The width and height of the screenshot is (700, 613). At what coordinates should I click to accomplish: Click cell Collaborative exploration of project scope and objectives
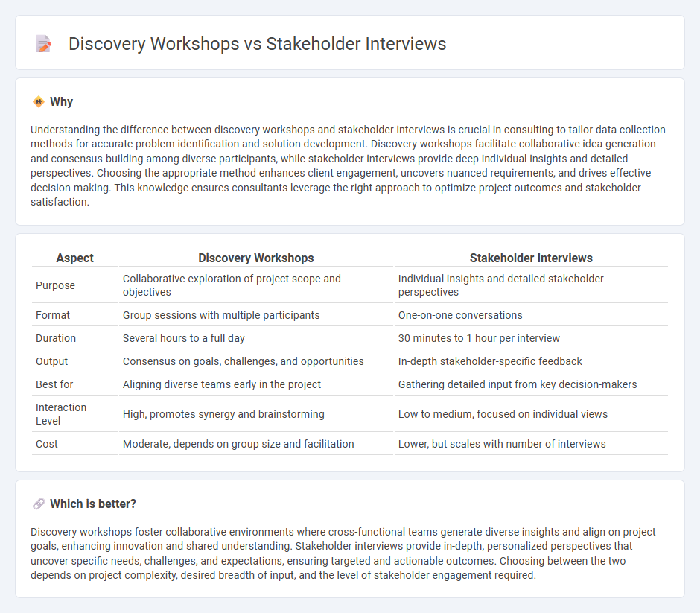click(x=256, y=285)
